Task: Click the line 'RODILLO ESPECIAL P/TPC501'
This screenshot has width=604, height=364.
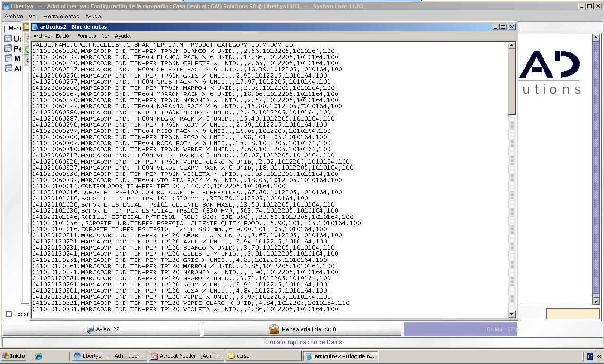Action: click(192, 217)
